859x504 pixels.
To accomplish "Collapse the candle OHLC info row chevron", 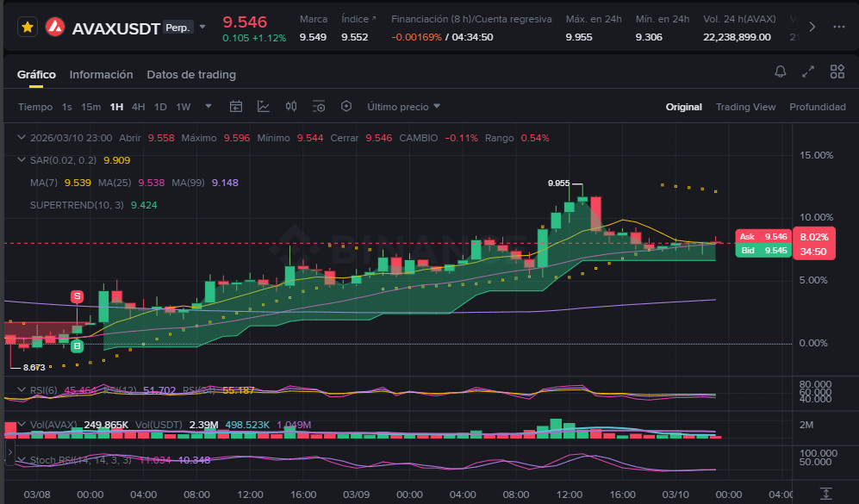I will pos(22,138).
